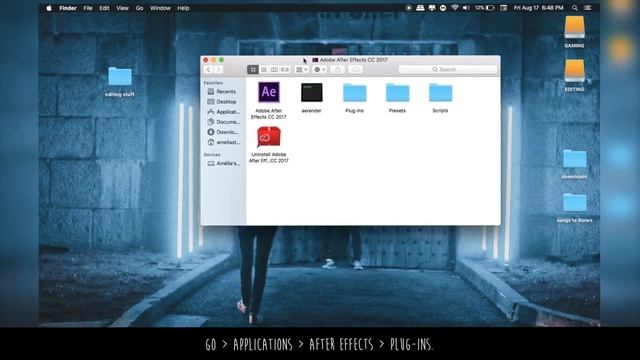640x360 pixels.
Task: Focus the Finder Search field
Action: click(x=448, y=70)
